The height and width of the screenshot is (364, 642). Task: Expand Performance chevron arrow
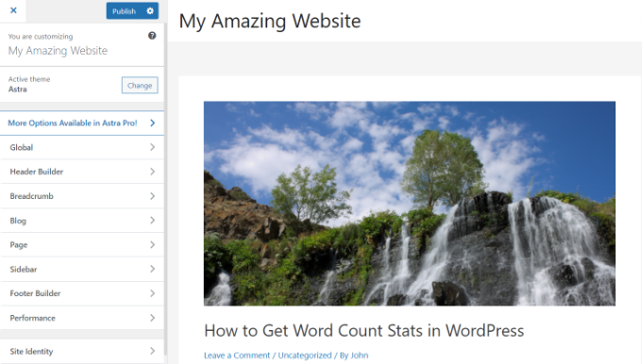[x=152, y=318]
